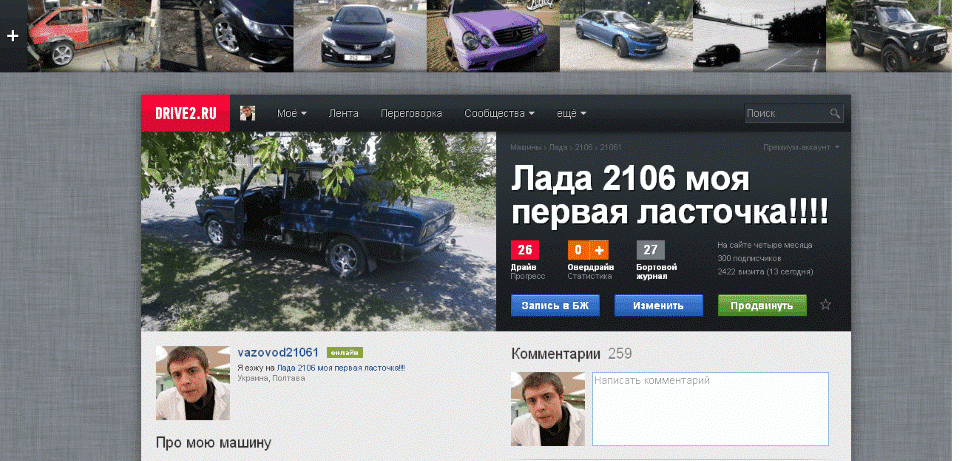The image size is (960, 461).
Task: Open the Статистика link
Action: tap(589, 276)
